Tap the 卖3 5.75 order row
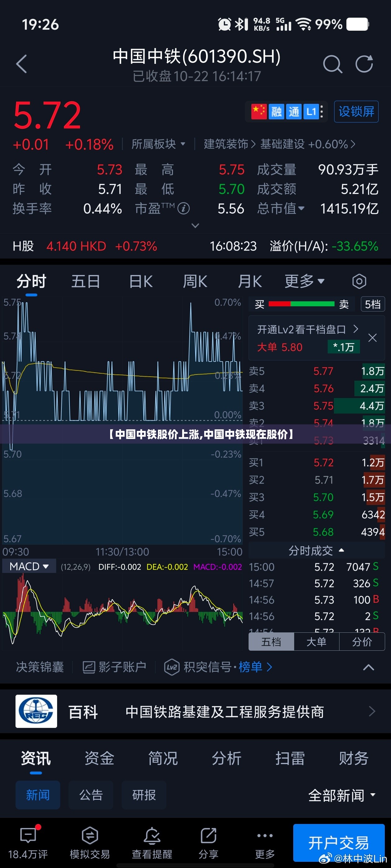 [x=317, y=406]
